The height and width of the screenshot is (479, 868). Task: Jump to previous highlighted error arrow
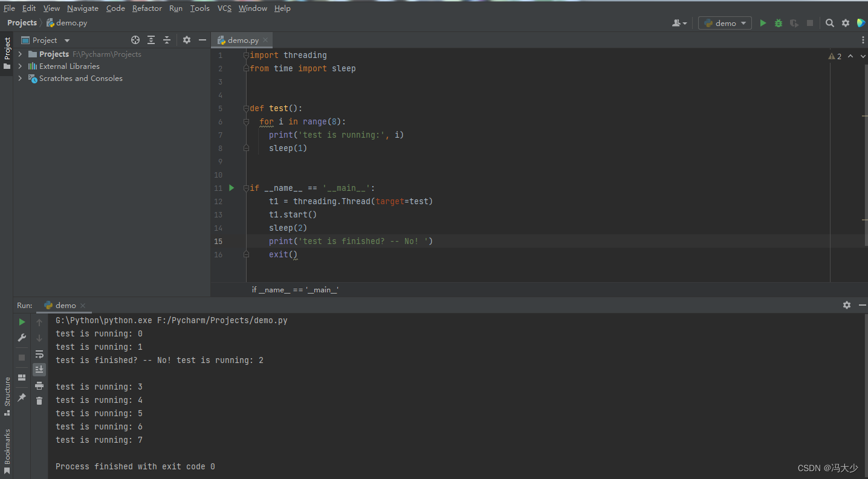(x=850, y=56)
